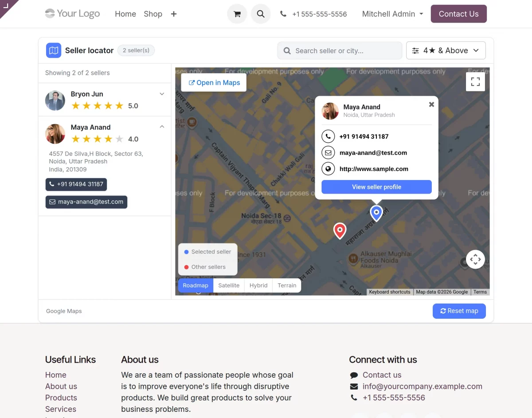Click Maya Anand's avatar in seller list
The image size is (532, 418).
pyautogui.click(x=55, y=134)
